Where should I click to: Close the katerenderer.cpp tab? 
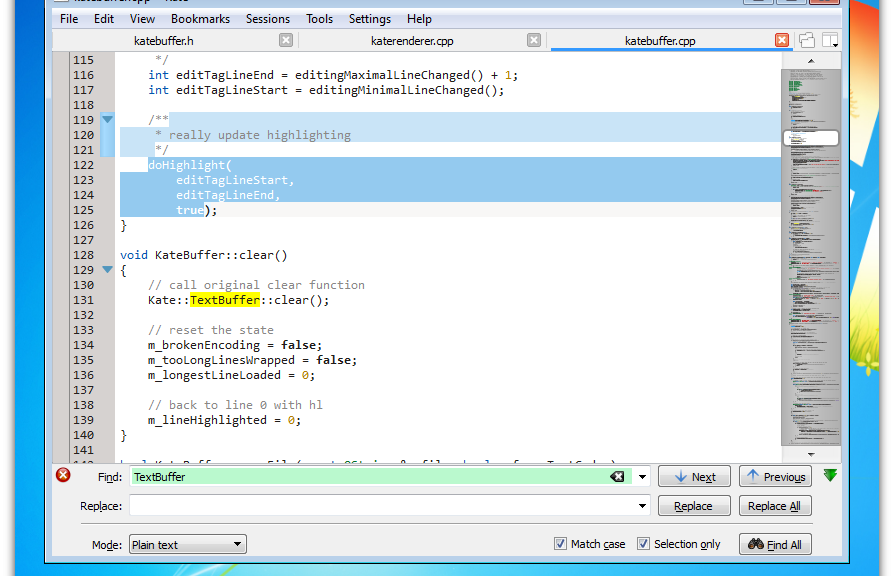point(534,41)
